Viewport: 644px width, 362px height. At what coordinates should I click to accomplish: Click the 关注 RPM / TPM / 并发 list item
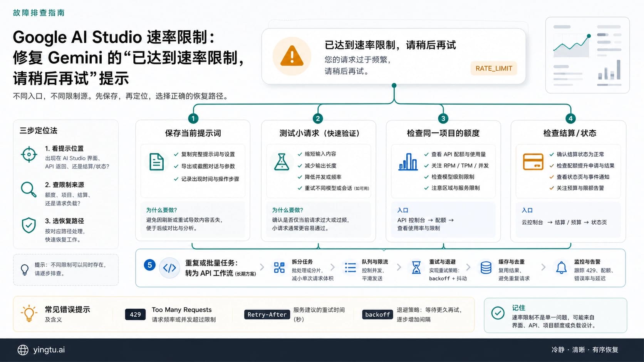coord(460,165)
